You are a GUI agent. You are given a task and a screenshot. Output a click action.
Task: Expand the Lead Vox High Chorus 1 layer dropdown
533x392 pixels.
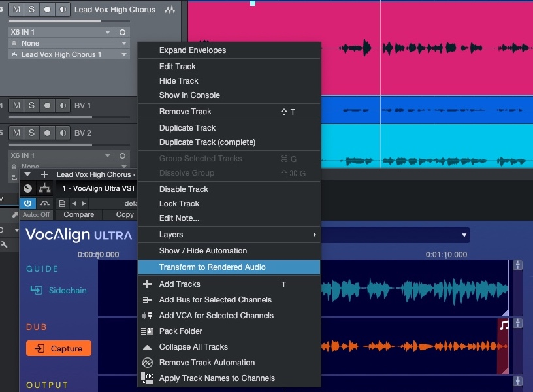(69, 54)
